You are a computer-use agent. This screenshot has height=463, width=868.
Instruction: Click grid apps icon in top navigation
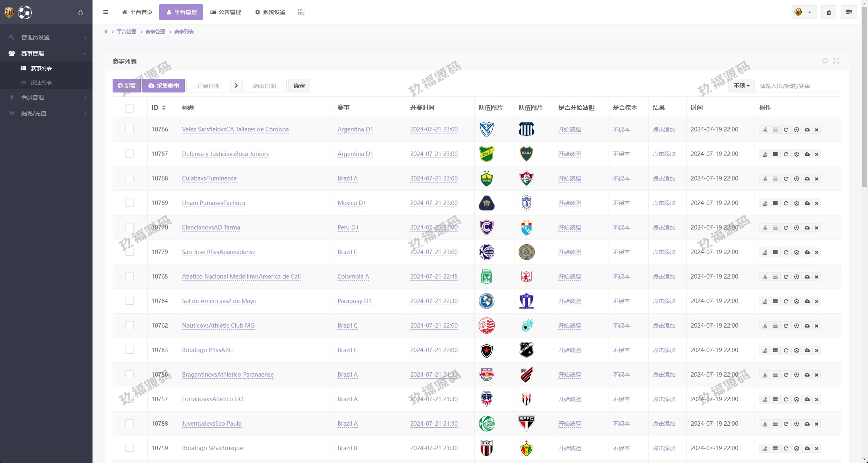[x=301, y=12]
